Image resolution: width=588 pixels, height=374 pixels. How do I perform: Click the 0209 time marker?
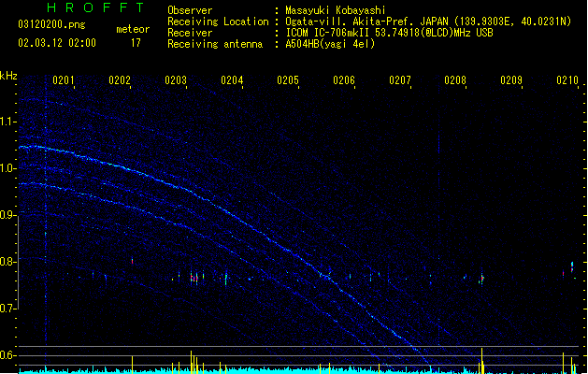511,80
